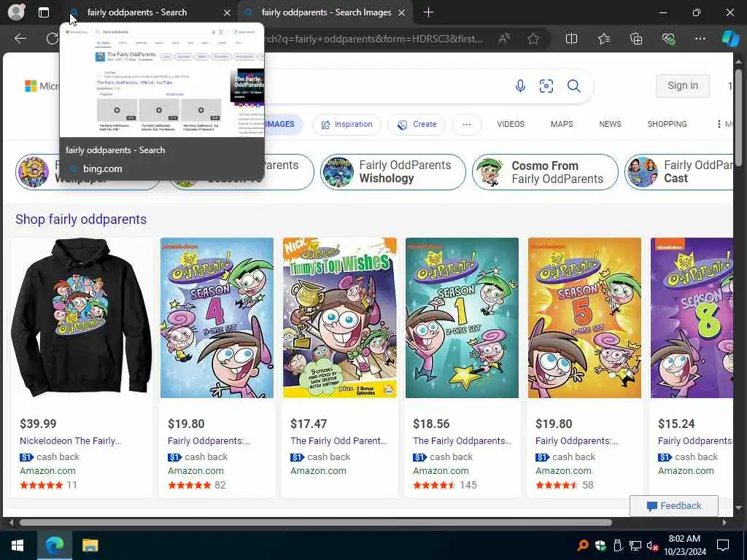Click the Inspiration button
This screenshot has width=747, height=560.
[347, 125]
